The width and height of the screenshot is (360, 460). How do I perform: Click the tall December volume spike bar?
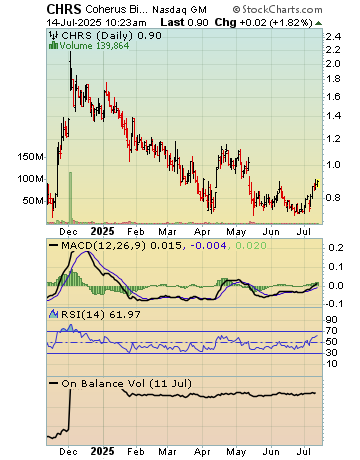coord(70,197)
